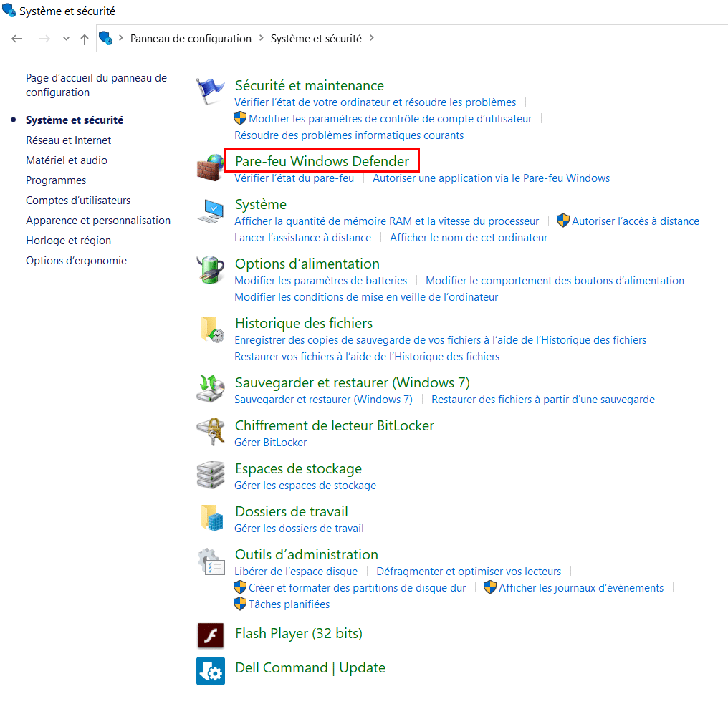Click the Système computer icon
This screenshot has height=704, width=728.
point(211,211)
